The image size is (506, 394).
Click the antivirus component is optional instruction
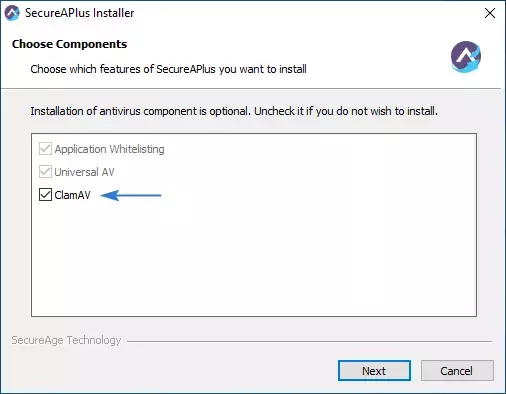(234, 111)
